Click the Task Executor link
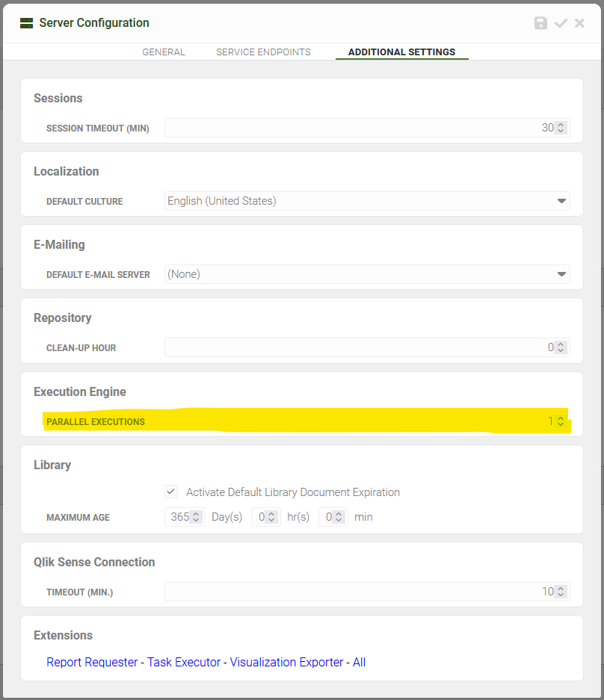Viewport: 604px width, 700px height. [184, 662]
